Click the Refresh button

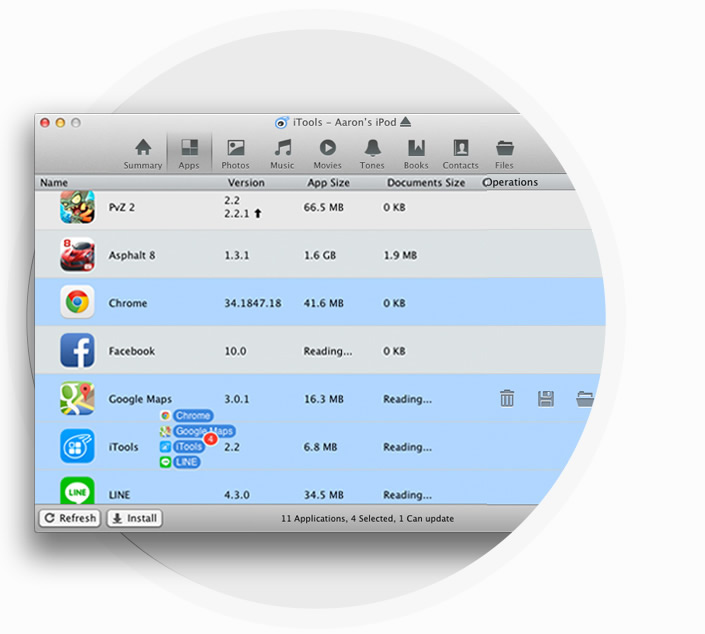tap(69, 518)
